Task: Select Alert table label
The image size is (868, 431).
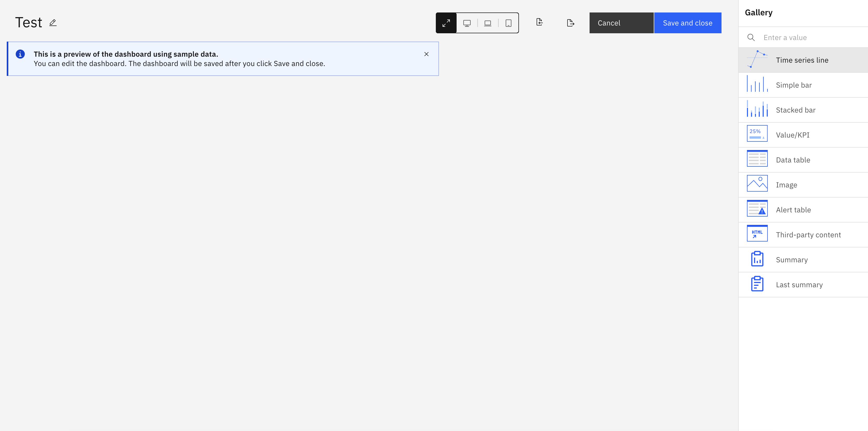Action: pyautogui.click(x=793, y=210)
